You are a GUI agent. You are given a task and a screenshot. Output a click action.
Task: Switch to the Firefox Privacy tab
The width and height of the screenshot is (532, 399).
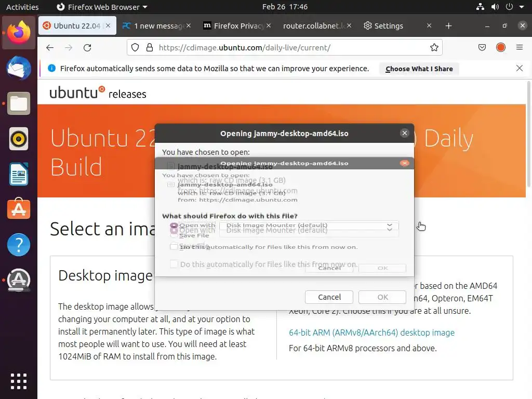click(237, 25)
